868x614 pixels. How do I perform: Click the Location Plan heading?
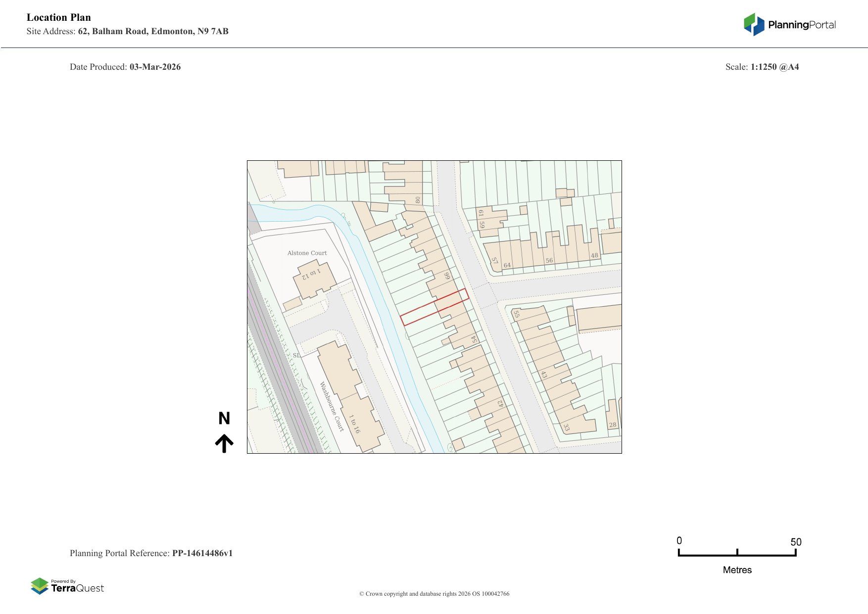[x=58, y=17]
